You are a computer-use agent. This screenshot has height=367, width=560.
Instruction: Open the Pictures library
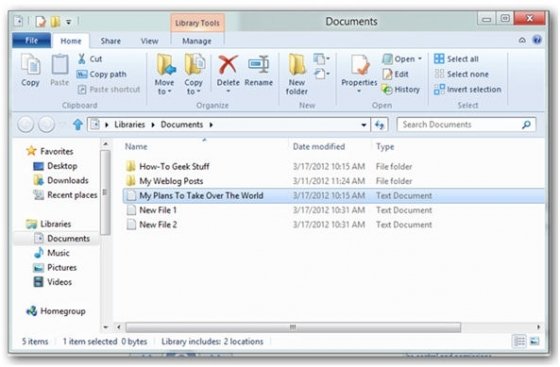55,267
